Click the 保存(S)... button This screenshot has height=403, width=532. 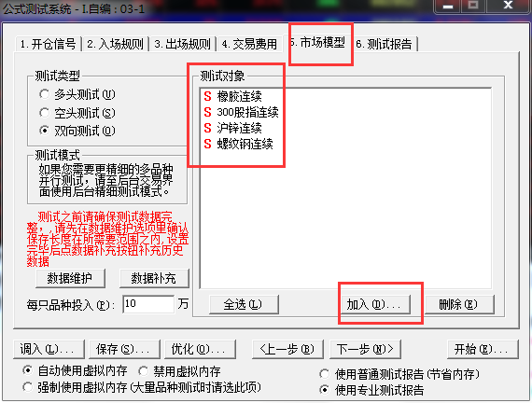(x=124, y=349)
